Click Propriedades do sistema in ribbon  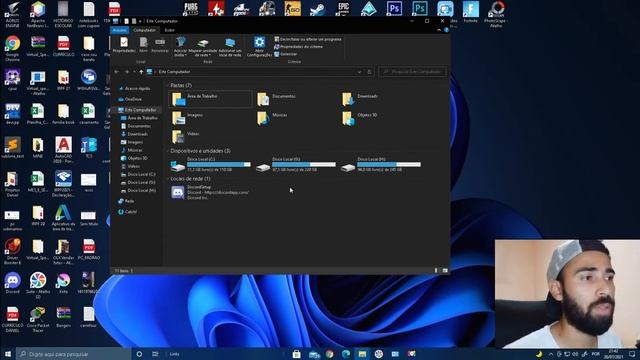click(298, 47)
